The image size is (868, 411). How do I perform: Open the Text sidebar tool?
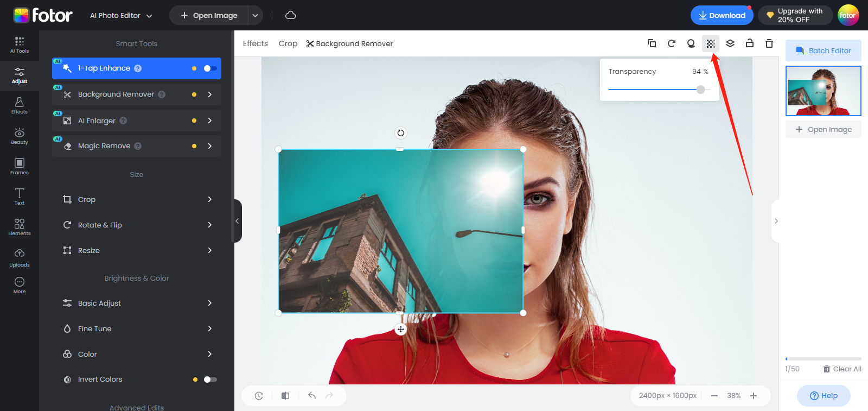tap(20, 197)
